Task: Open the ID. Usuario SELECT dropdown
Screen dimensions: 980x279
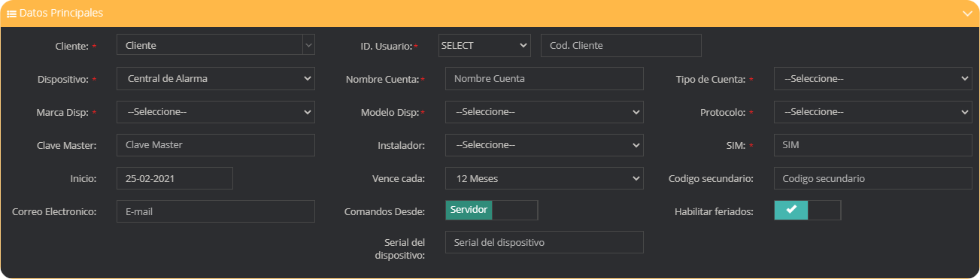Action: tap(484, 45)
